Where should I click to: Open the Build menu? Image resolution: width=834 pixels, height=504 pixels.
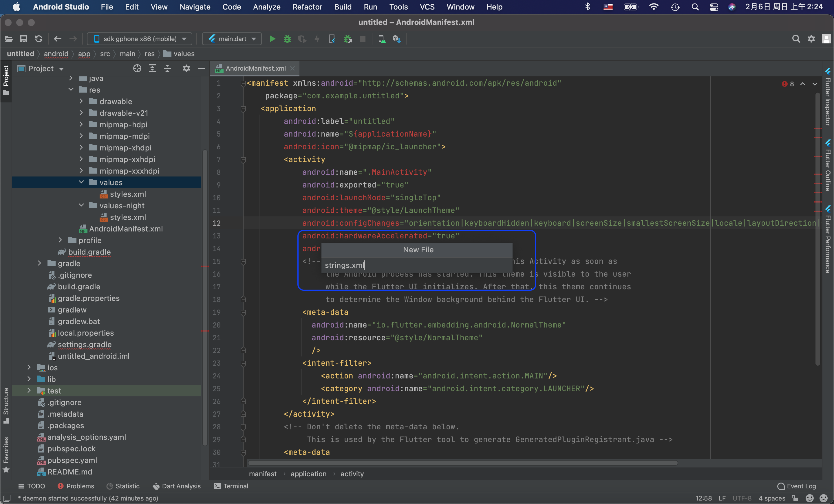click(343, 7)
